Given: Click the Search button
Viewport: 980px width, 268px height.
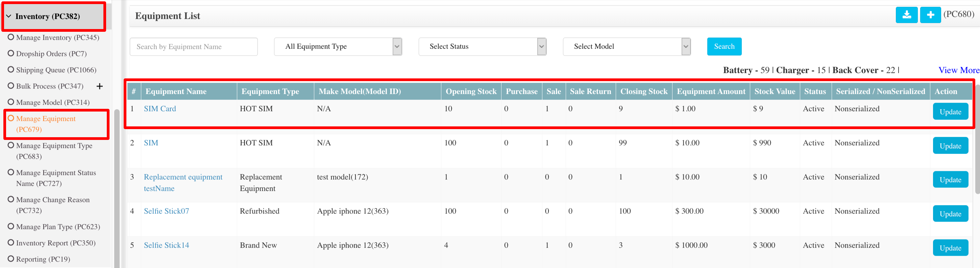Looking at the screenshot, I should click(724, 46).
